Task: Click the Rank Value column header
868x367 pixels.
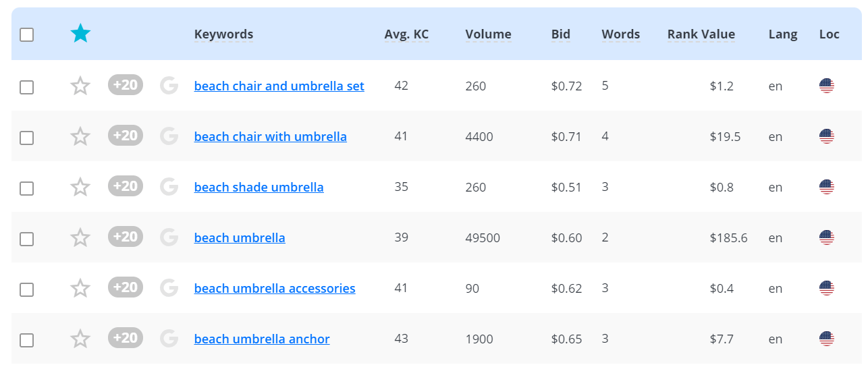Action: pyautogui.click(x=701, y=34)
